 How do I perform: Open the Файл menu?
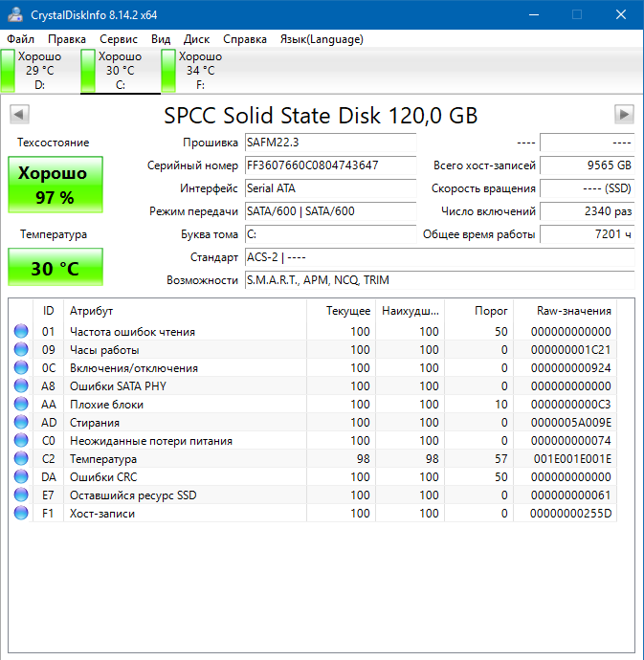(20, 39)
